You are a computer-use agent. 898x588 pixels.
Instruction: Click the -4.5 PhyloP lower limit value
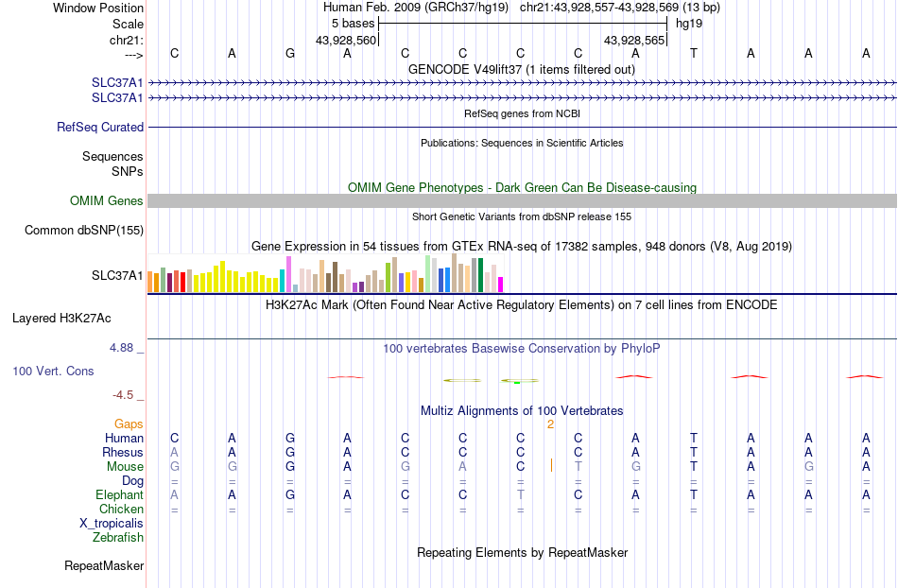click(x=123, y=395)
